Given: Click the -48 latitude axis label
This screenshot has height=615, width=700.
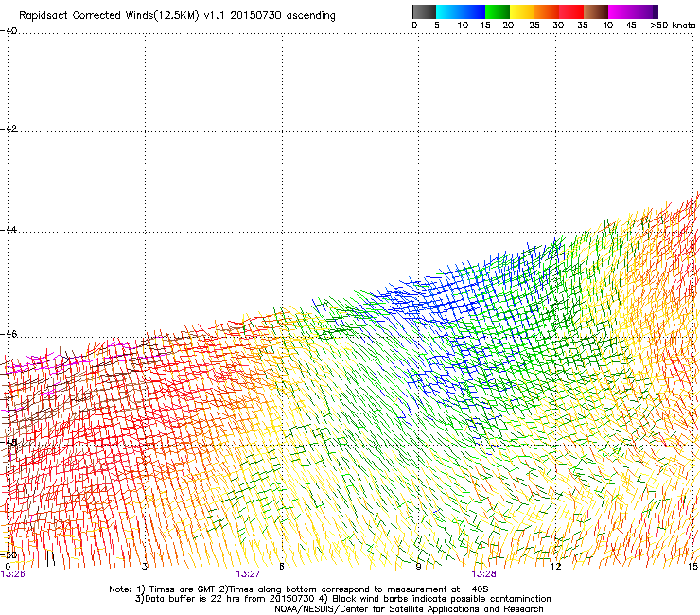Looking at the screenshot, I should 9,442.
